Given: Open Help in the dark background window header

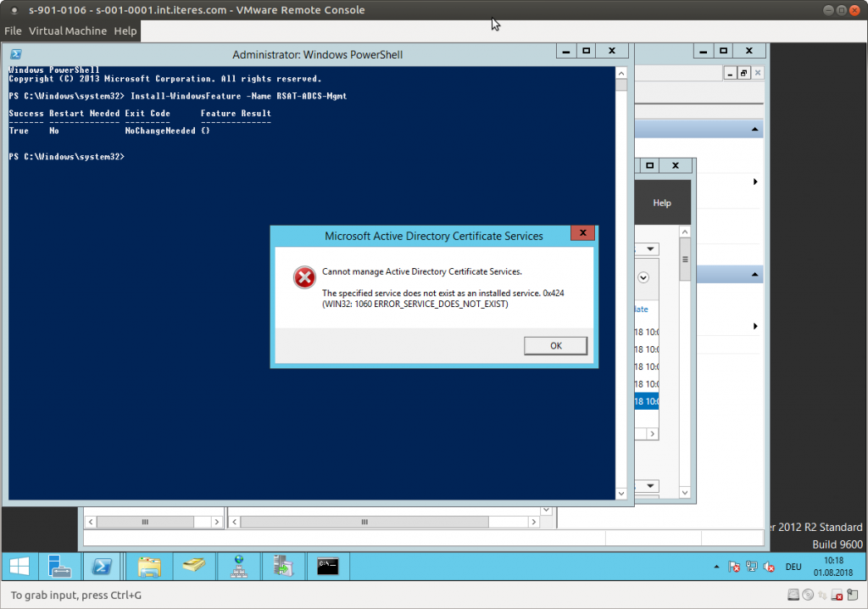Looking at the screenshot, I should pyautogui.click(x=661, y=203).
